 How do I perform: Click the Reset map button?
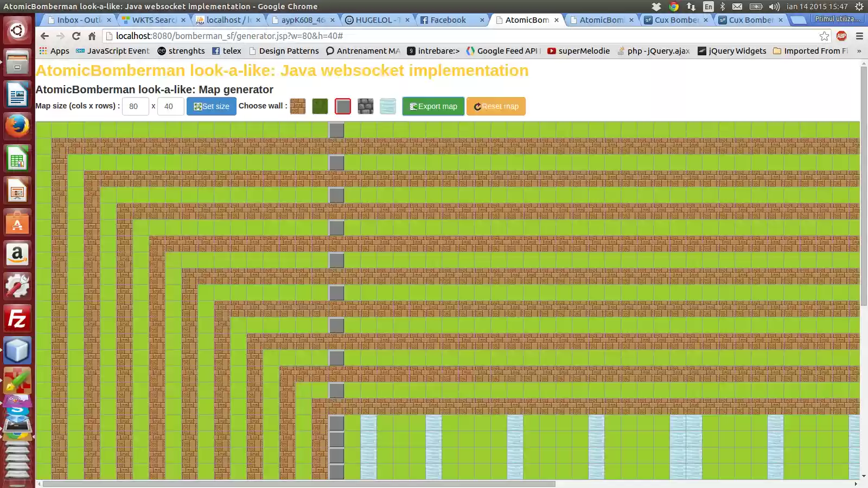point(496,106)
